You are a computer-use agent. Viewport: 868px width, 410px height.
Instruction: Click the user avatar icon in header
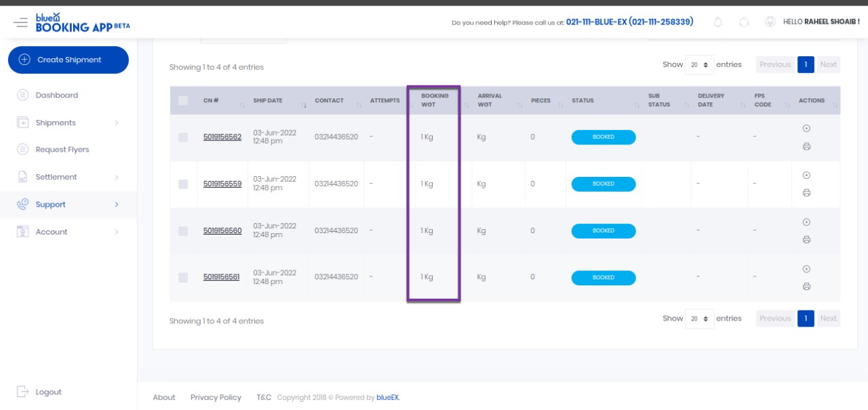coord(770,22)
